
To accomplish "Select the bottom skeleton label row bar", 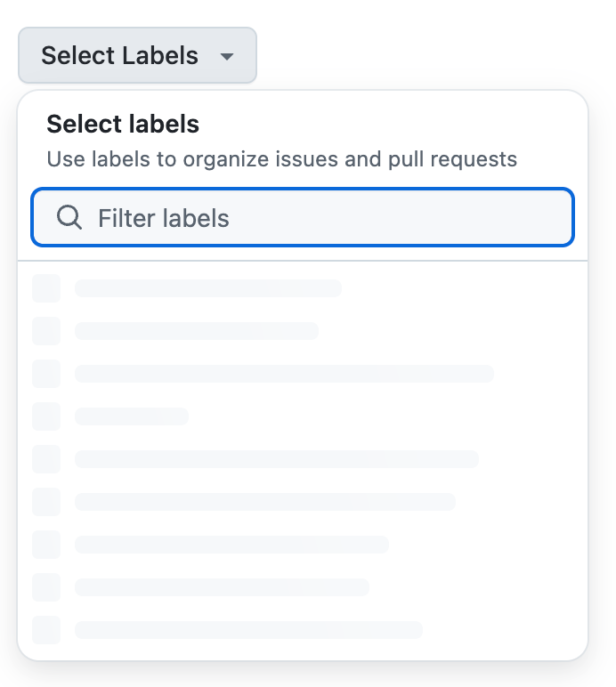I will (248, 630).
